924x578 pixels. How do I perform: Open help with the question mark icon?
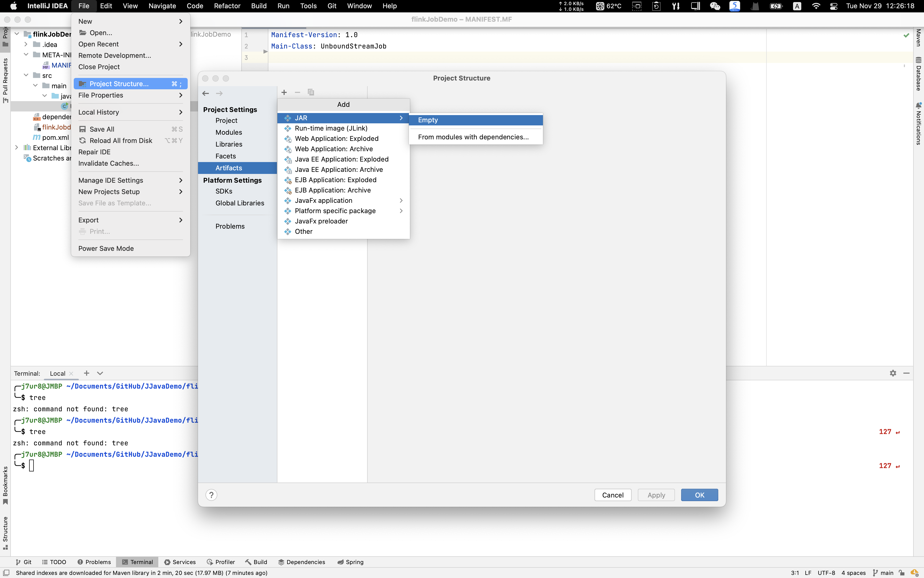point(211,495)
